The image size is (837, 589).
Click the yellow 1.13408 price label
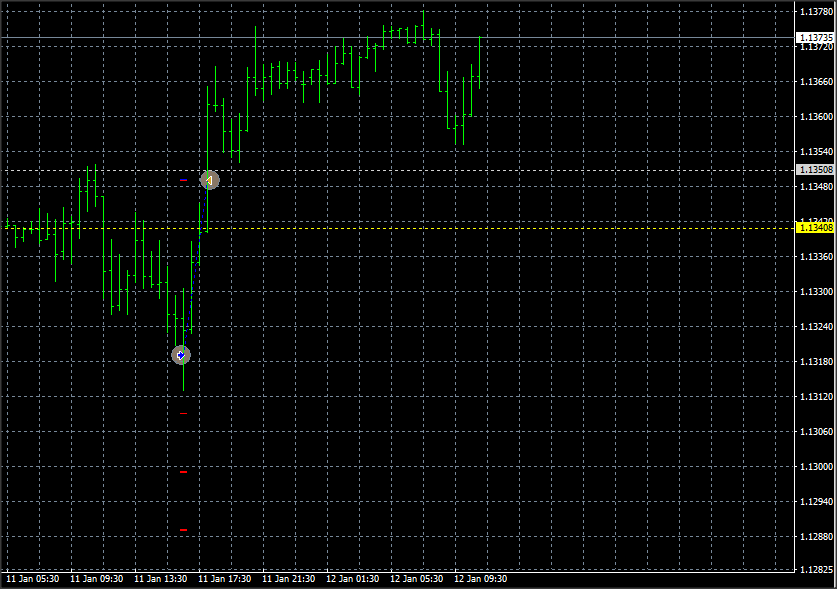(815, 228)
